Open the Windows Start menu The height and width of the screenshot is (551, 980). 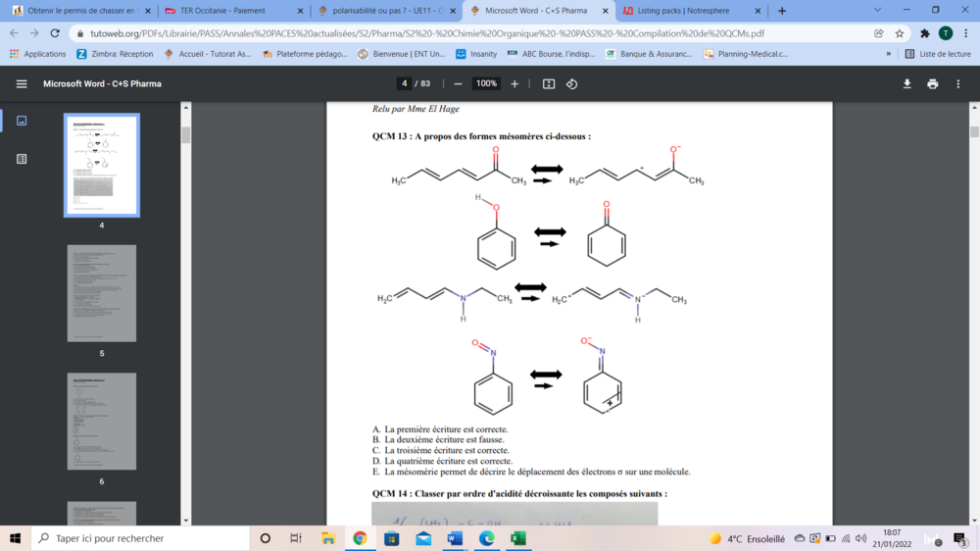point(15,538)
